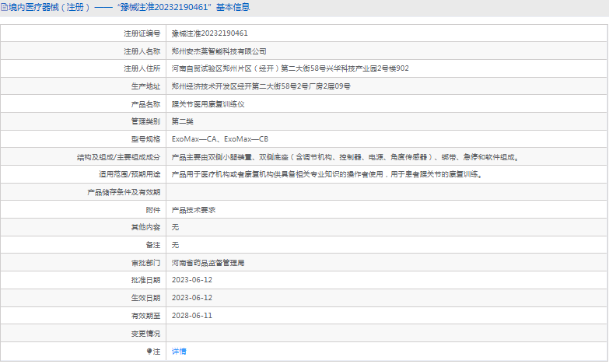Viewport: 609px width, 364px height.
Task: Select product name 踝关节医用康复训练仪
Action: [x=208, y=104]
